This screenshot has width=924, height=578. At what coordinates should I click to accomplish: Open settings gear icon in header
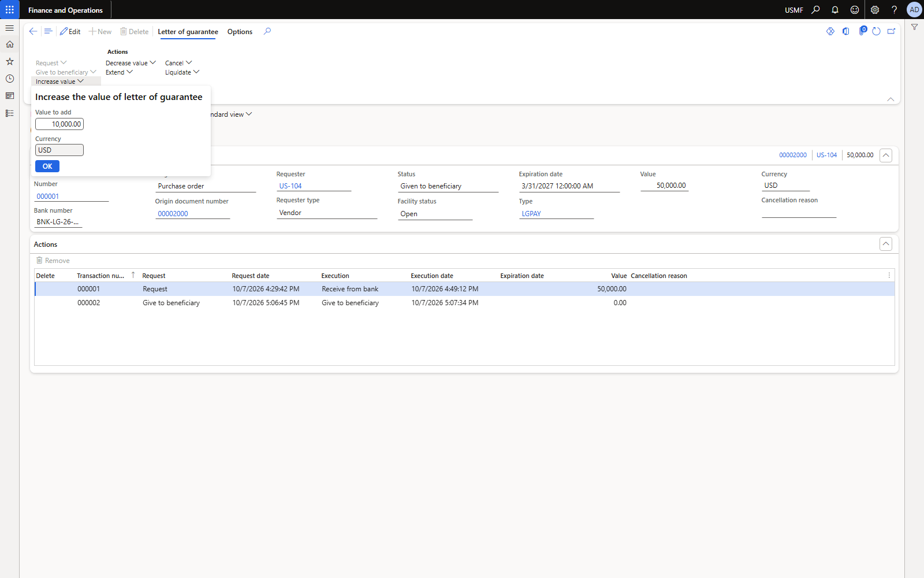(x=875, y=10)
